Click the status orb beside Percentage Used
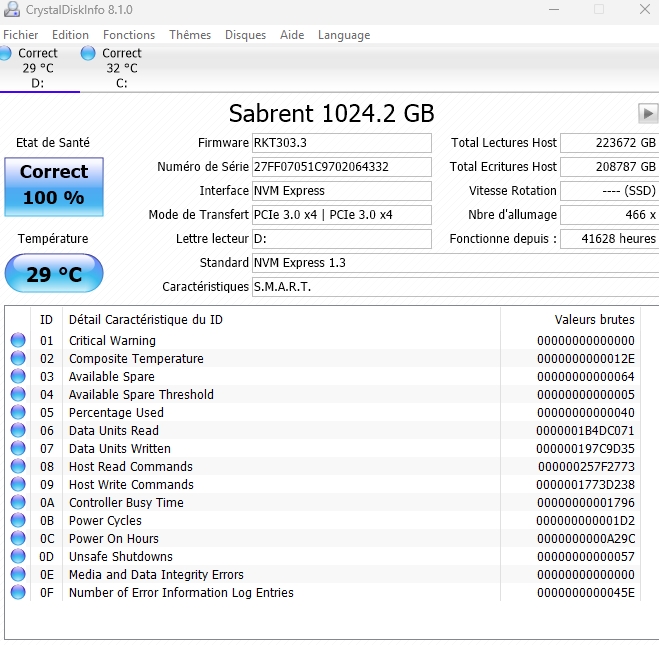 click(18, 413)
